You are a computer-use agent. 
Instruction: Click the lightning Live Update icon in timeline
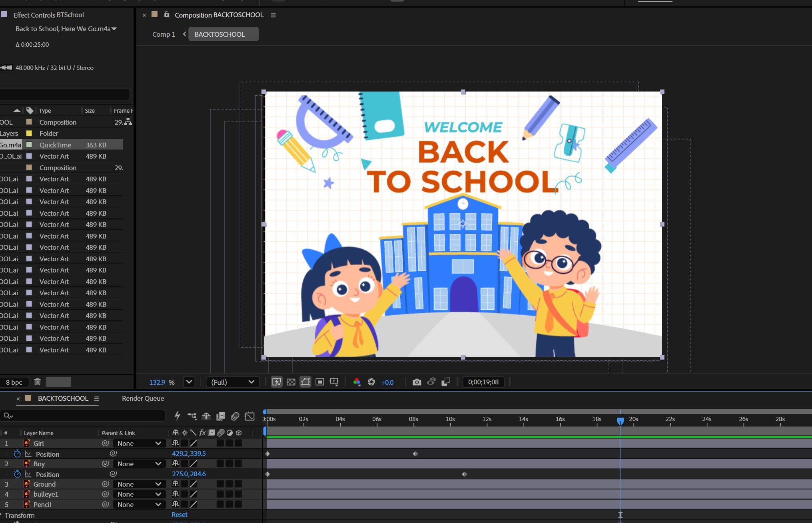[x=178, y=416]
